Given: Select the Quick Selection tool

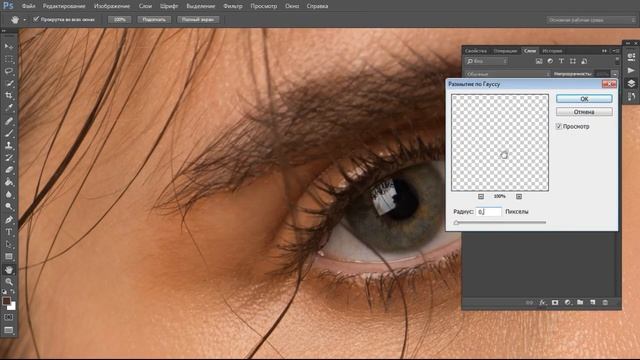Looking at the screenshot, I should pos(9,83).
